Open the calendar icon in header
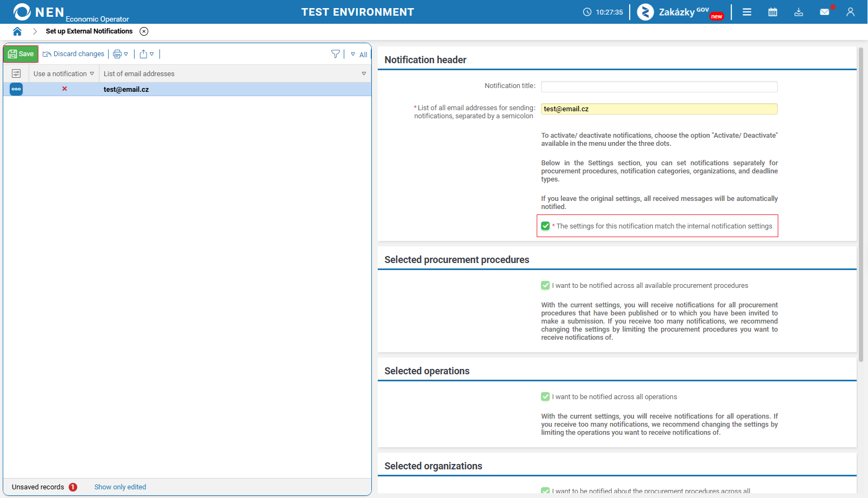 pyautogui.click(x=773, y=12)
